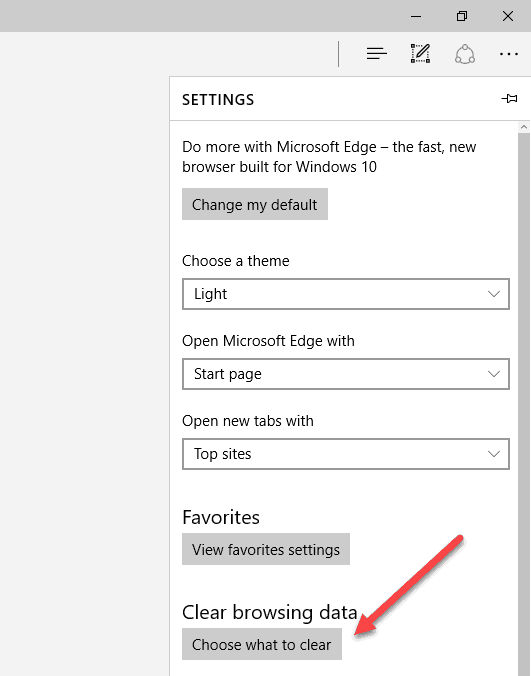Viewport: 531px width, 676px height.
Task: Close the Edge browser window
Action: [508, 16]
